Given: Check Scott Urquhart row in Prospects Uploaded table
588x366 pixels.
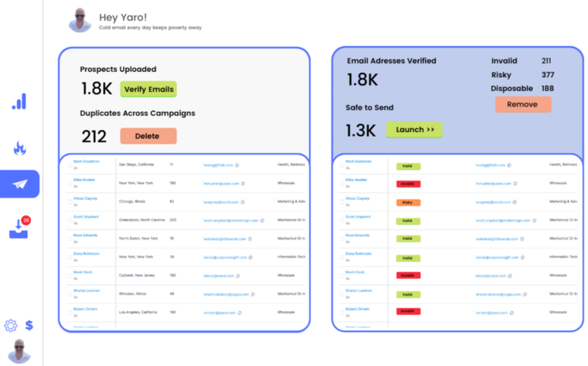Looking at the screenshot, I should [69, 220].
